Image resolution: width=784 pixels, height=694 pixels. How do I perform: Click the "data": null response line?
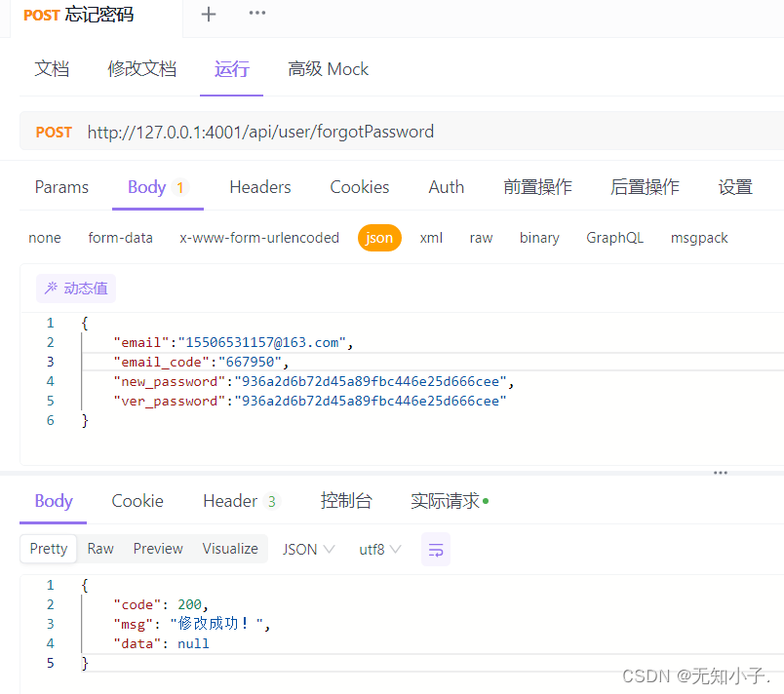[x=161, y=643]
